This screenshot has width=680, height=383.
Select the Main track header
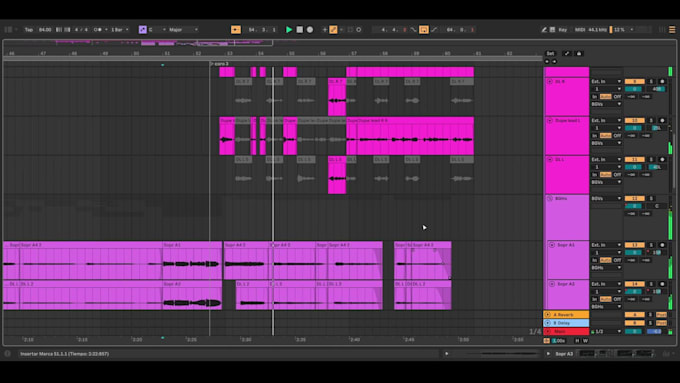[566, 331]
